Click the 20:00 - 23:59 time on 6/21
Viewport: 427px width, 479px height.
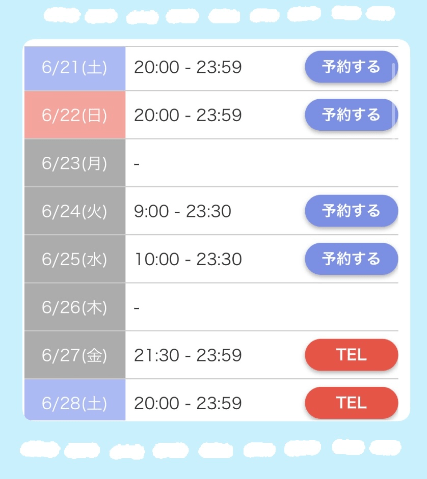pyautogui.click(x=188, y=67)
